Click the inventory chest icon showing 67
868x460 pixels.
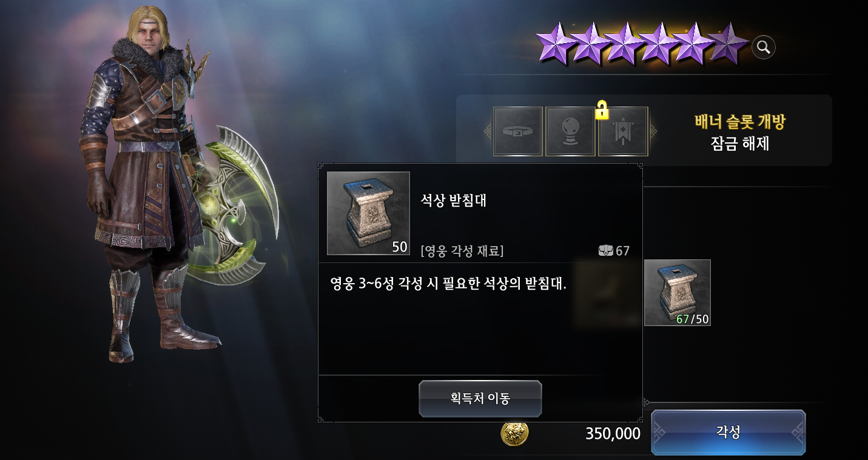click(605, 251)
